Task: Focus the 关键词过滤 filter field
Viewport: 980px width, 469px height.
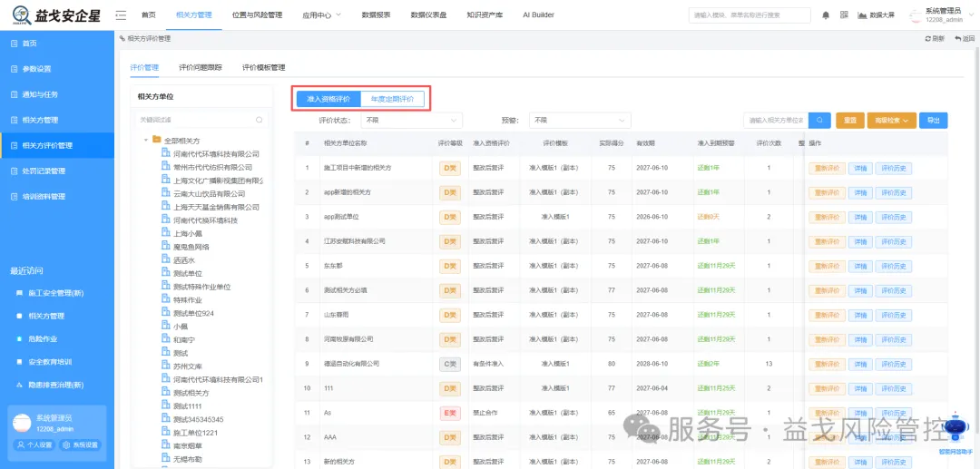Action: tap(201, 119)
